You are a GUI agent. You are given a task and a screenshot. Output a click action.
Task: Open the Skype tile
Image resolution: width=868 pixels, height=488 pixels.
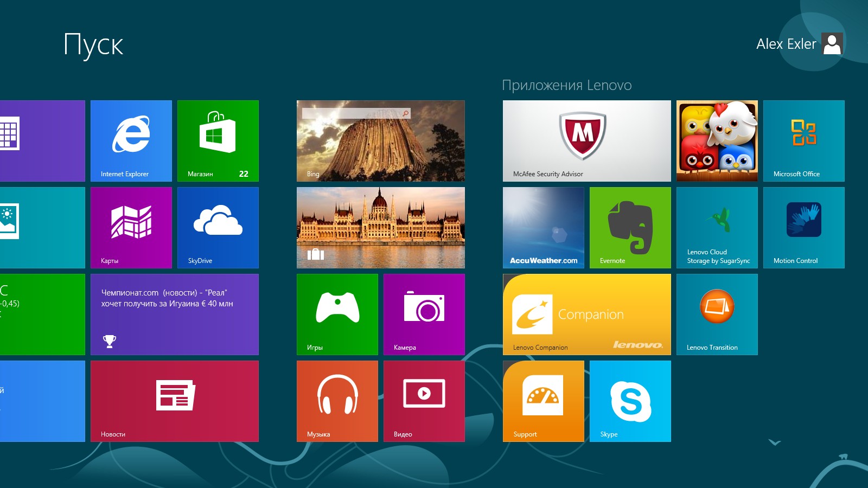[630, 401]
